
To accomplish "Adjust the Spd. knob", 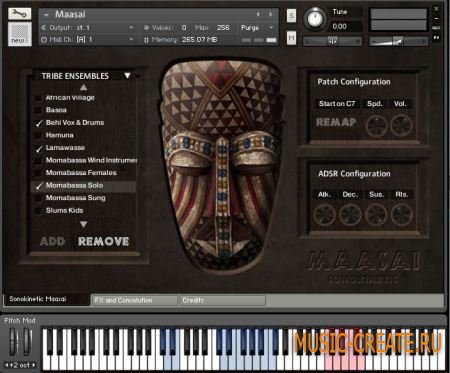I will pos(376,126).
